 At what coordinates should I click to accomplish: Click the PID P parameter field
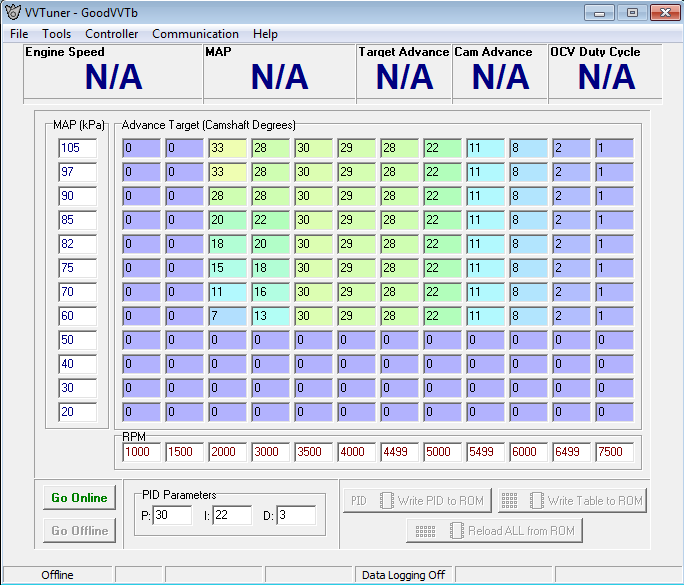point(172,515)
